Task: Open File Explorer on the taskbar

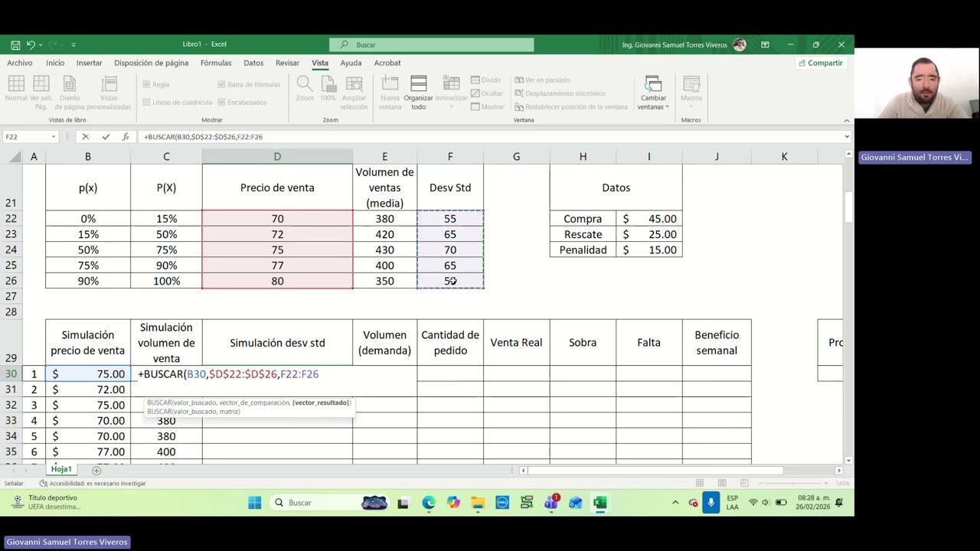Action: coord(478,503)
